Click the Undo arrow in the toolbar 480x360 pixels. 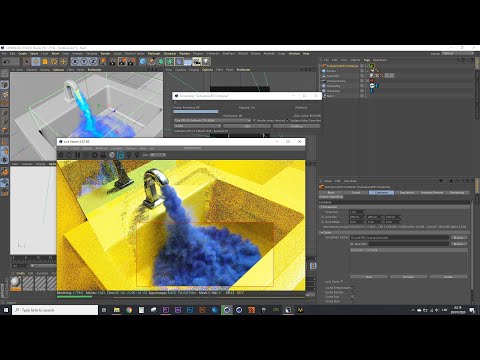tap(7, 61)
